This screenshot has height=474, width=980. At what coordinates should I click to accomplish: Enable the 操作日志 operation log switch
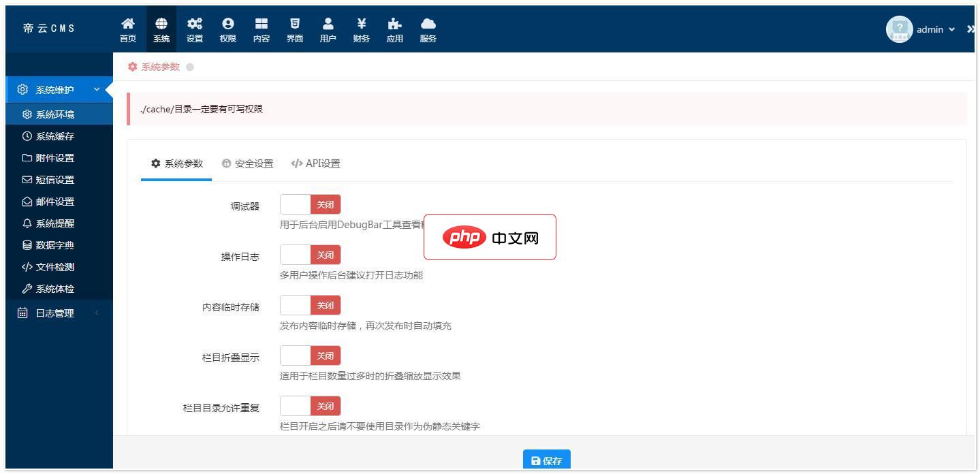[310, 255]
